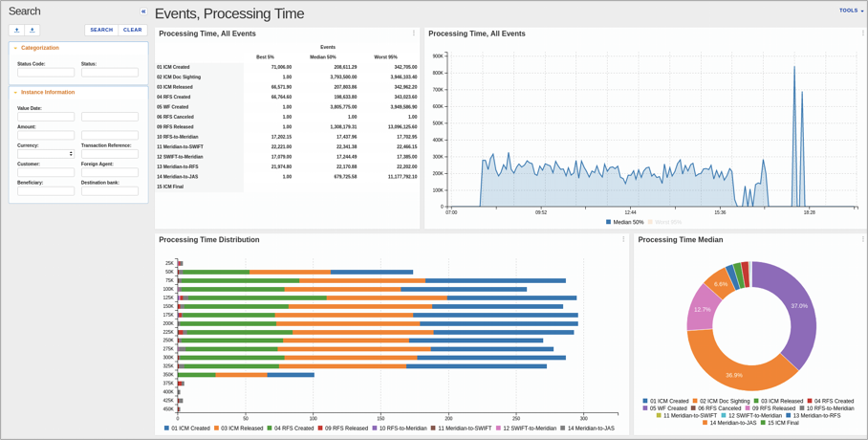This screenshot has height=440, width=868.
Task: Click the upload search criteria icon
Action: pos(16,30)
